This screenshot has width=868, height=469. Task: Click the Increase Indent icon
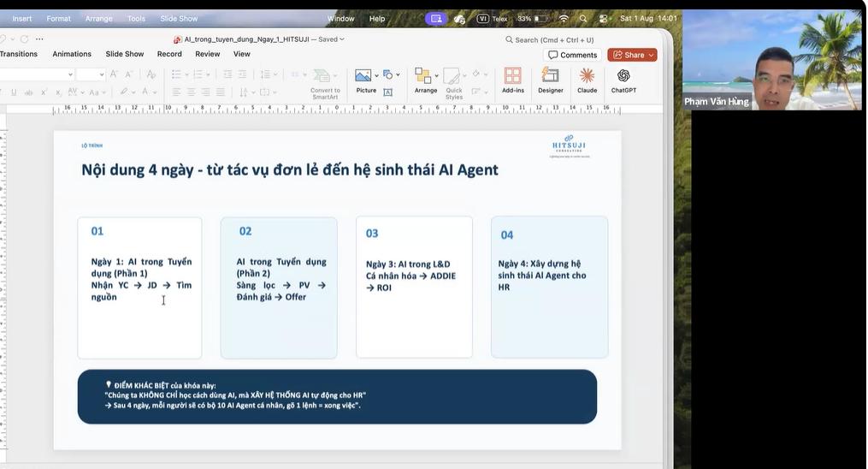pyautogui.click(x=243, y=74)
